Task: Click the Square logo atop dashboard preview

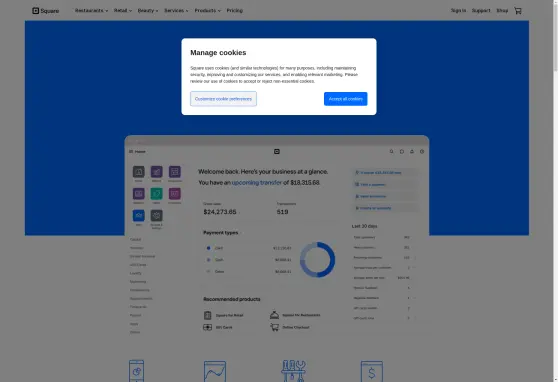Action: click(x=277, y=151)
